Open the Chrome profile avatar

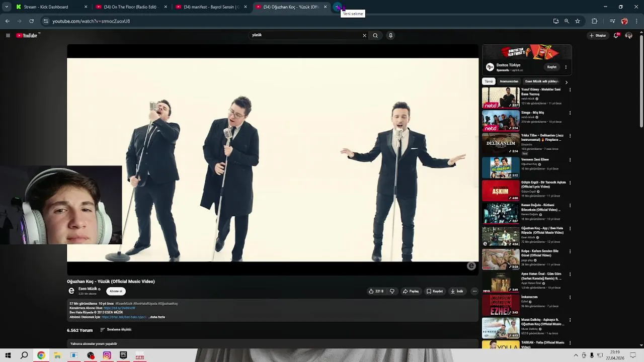coord(624,21)
